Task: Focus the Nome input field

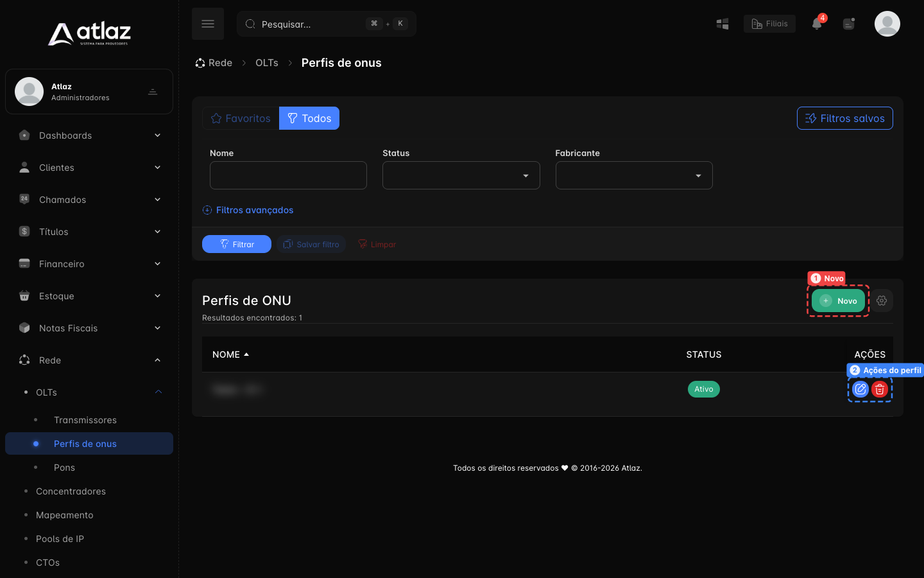Action: [x=288, y=175]
